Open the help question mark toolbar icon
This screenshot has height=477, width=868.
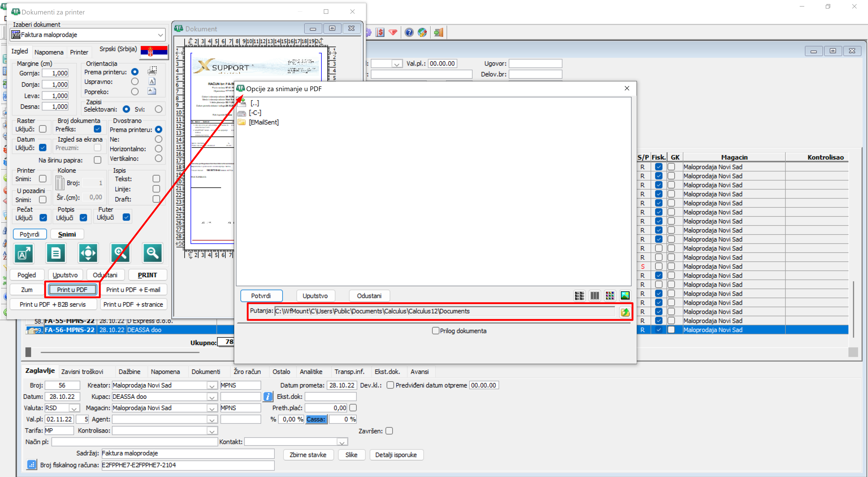(409, 32)
